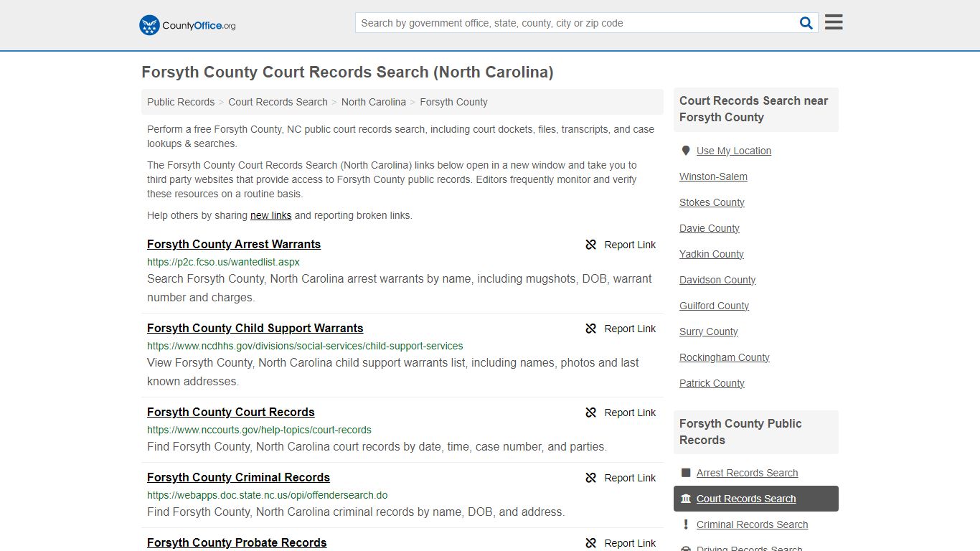The image size is (980, 551).
Task: Click Use My Location
Action: 734,151
